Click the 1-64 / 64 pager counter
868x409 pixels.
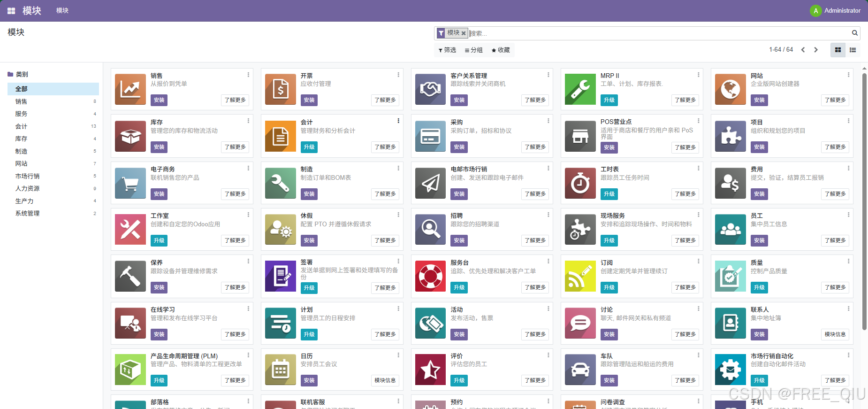pos(781,49)
